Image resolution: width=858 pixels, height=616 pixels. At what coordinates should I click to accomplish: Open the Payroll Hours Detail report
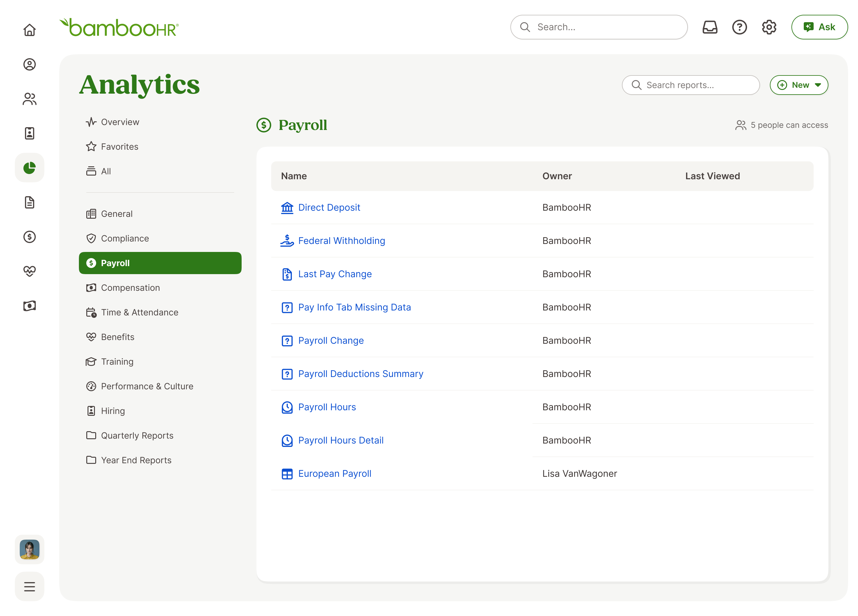341,440
